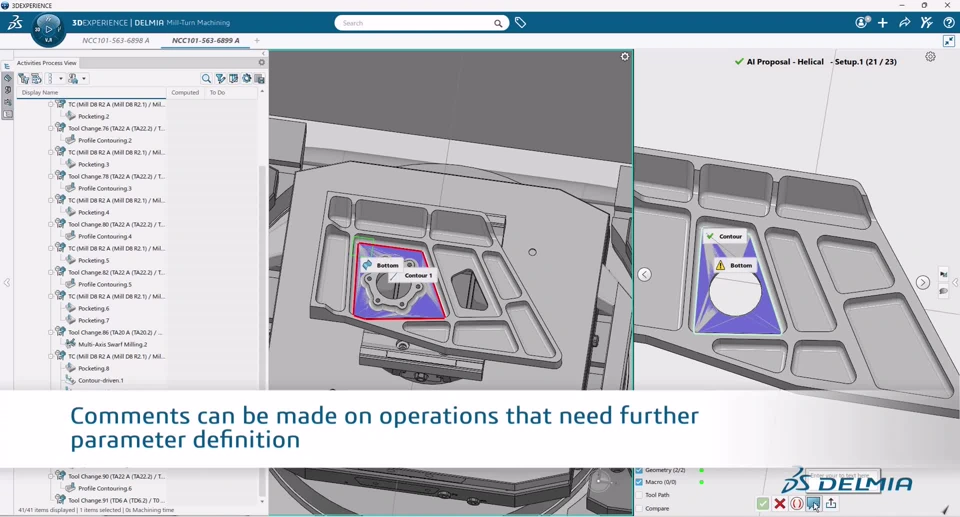960x517 pixels.
Task: Select the third icon in the left sidebar
Action: [x=7, y=90]
